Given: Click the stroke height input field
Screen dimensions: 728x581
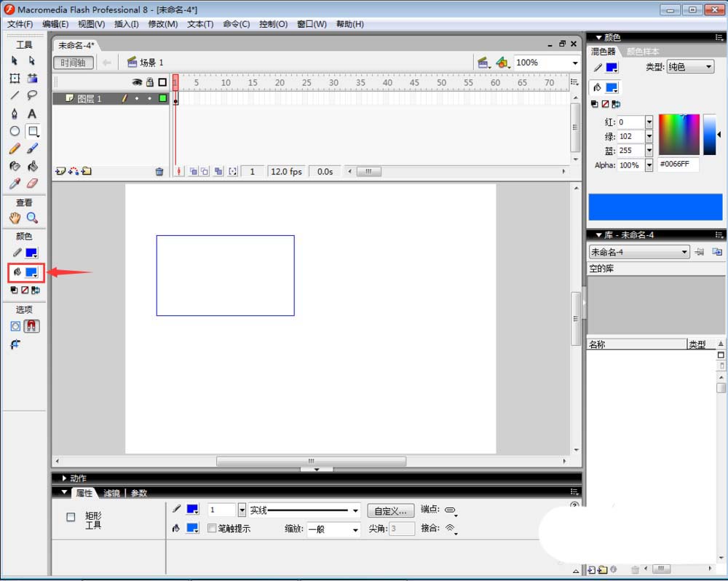Looking at the screenshot, I should [222, 510].
